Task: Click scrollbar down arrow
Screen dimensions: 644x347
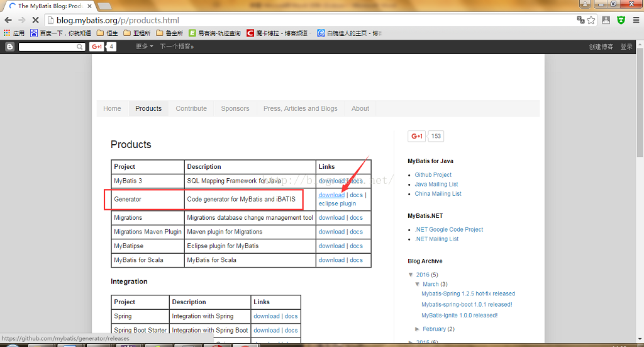Action: tap(640, 339)
